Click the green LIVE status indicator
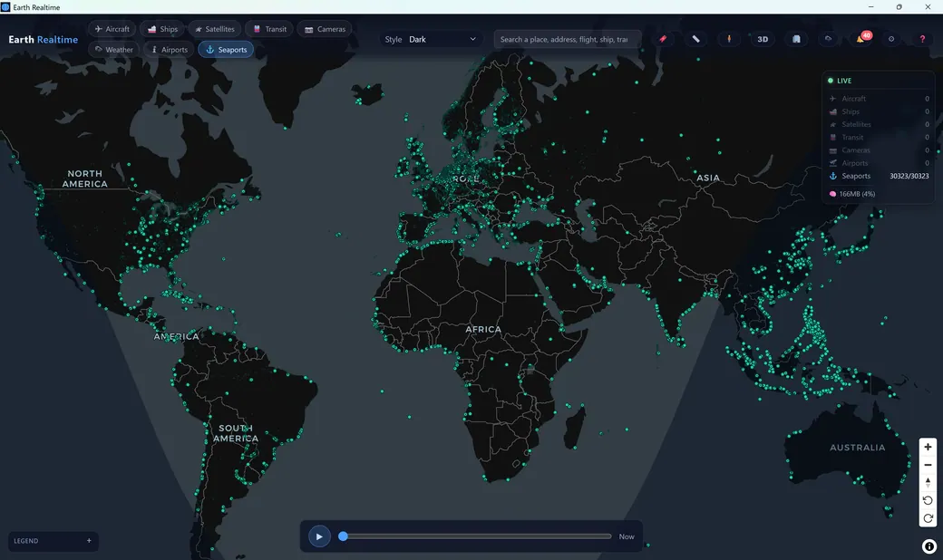The height and width of the screenshot is (560, 943). click(x=840, y=81)
